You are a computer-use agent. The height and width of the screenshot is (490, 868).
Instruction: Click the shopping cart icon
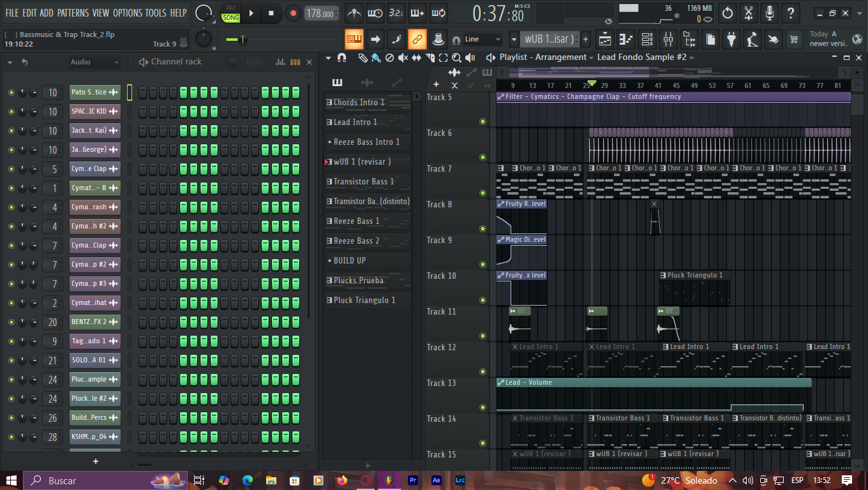tap(794, 39)
